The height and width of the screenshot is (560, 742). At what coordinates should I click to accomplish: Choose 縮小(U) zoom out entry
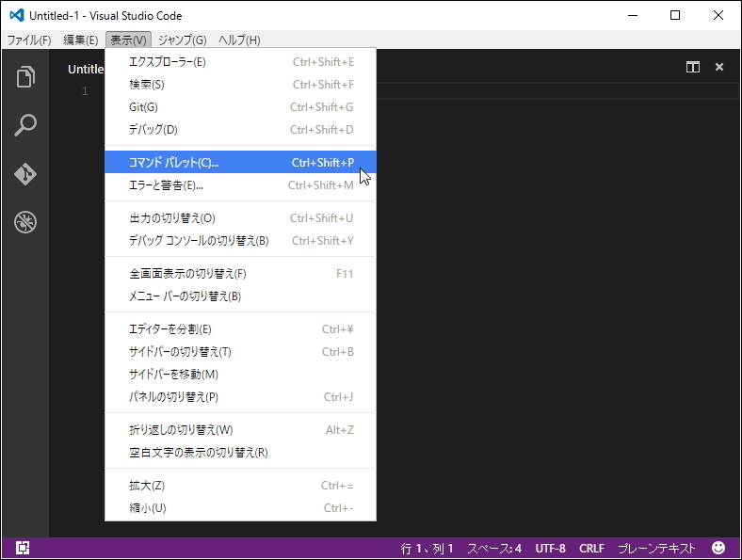(240, 508)
